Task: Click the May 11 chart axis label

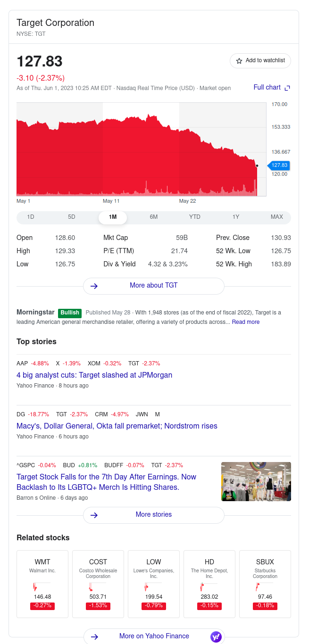Action: [x=111, y=201]
